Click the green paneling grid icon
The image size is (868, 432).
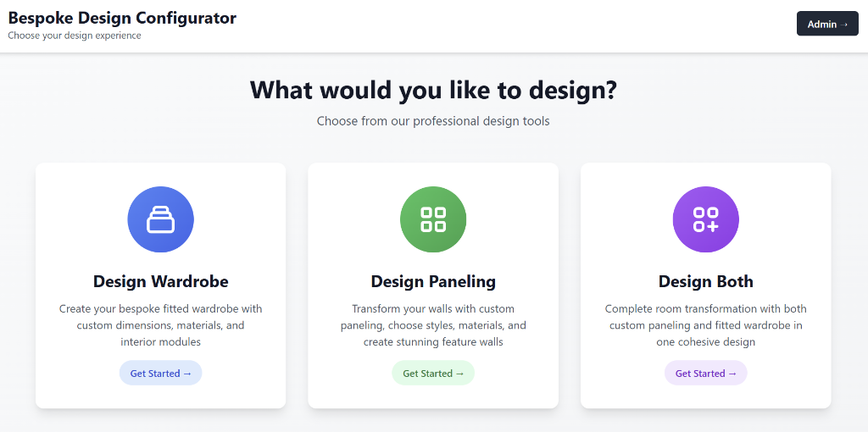(433, 219)
